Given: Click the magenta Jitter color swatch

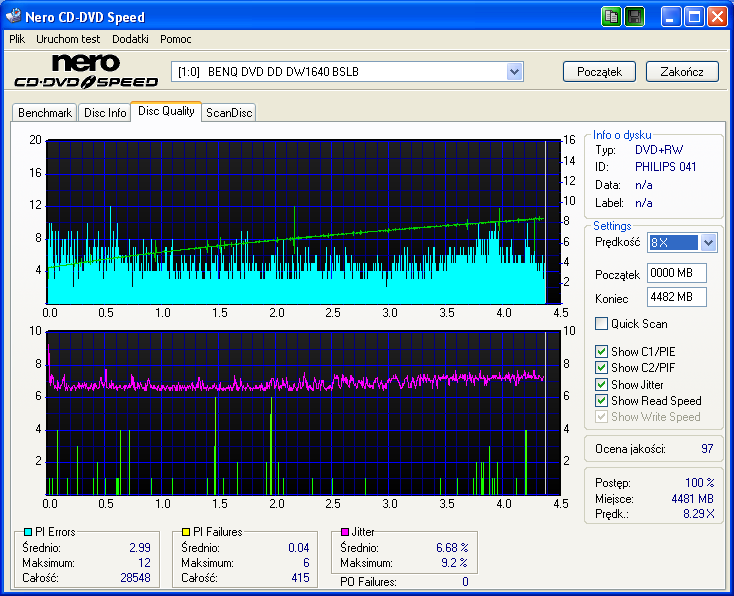Looking at the screenshot, I should (345, 532).
